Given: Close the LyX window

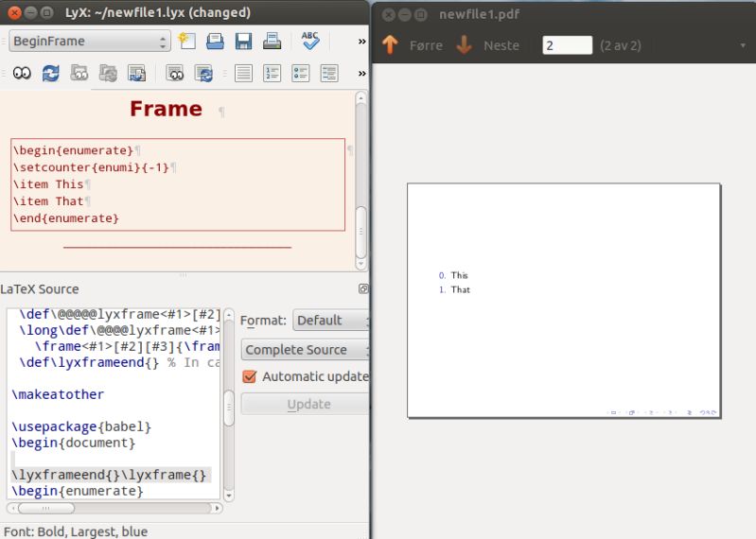Looking at the screenshot, I should tap(15, 13).
